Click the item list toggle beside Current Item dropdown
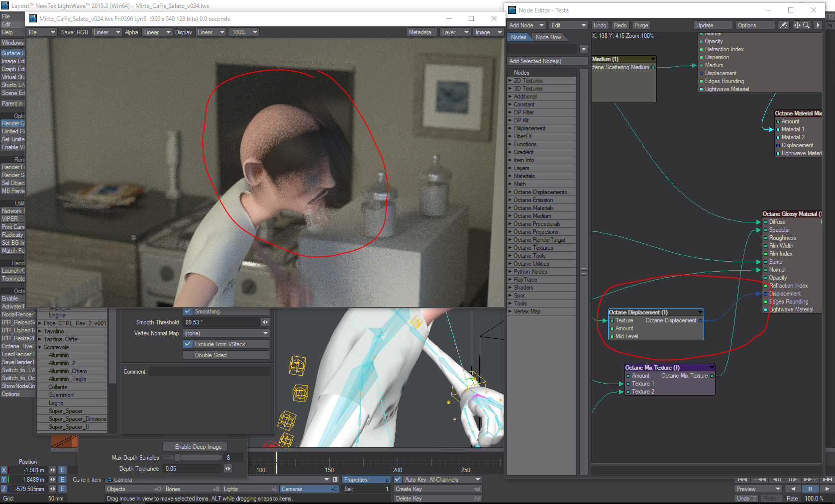This screenshot has height=504, width=835. 335,480
